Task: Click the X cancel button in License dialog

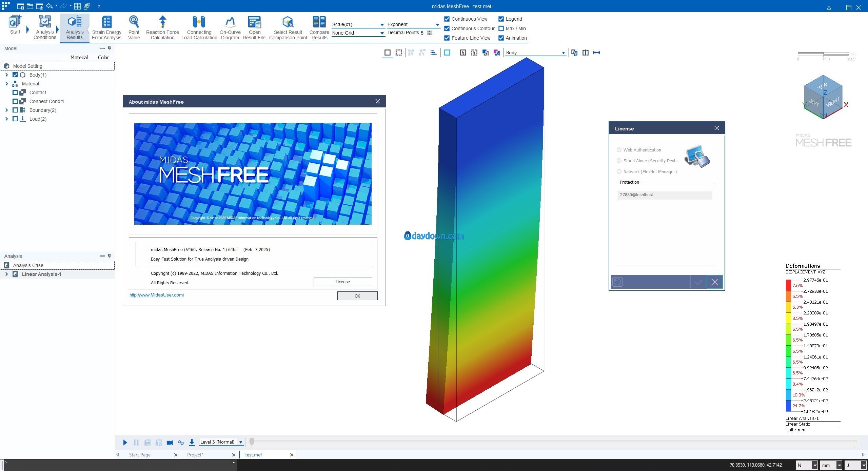Action: click(715, 282)
